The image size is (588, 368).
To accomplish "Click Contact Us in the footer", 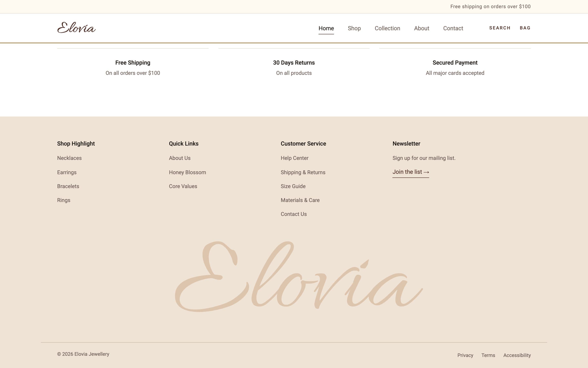I will [294, 214].
